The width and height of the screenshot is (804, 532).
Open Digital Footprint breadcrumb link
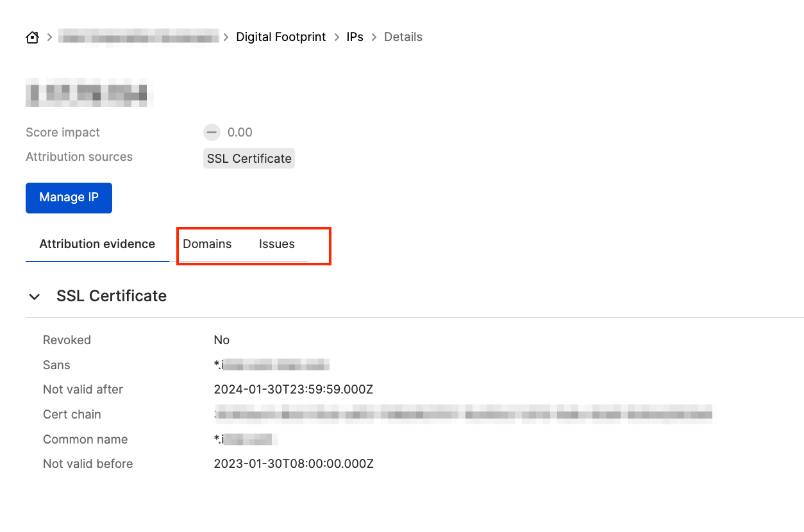coord(281,37)
